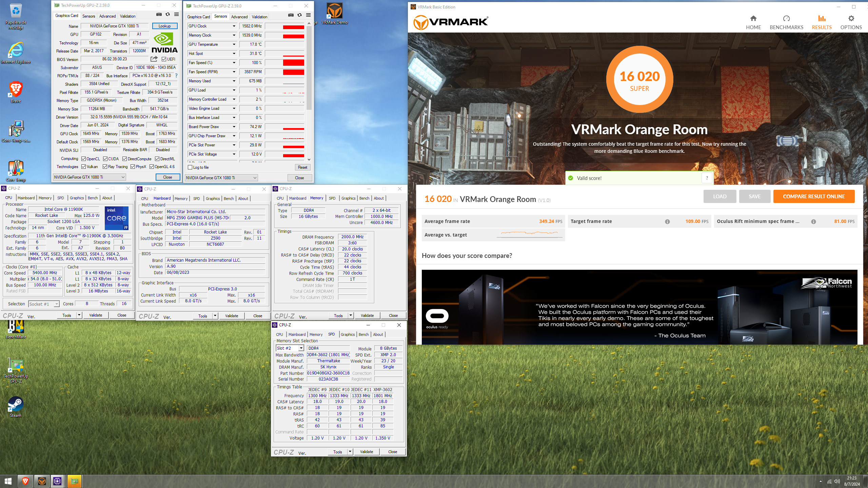Toggle the PhysX checkbox
The image size is (868, 488).
point(133,167)
